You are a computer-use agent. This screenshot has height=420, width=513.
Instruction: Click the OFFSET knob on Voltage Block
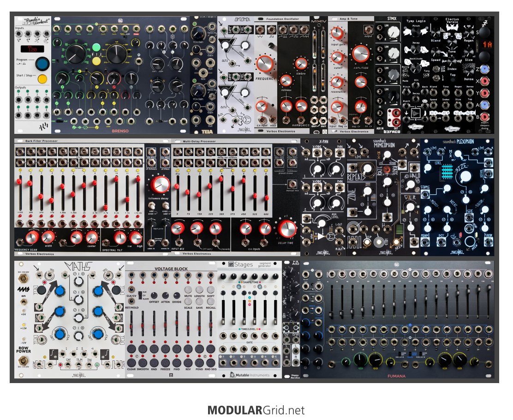click(154, 295)
